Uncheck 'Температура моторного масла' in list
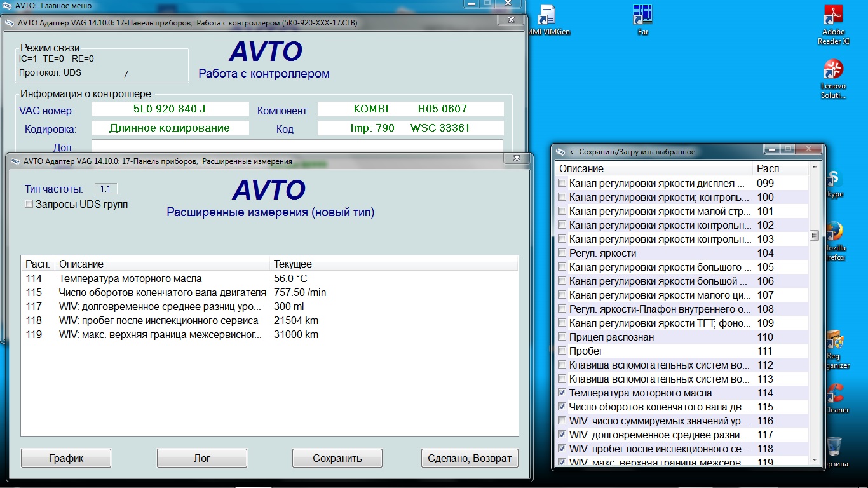868x488 pixels. coord(562,393)
